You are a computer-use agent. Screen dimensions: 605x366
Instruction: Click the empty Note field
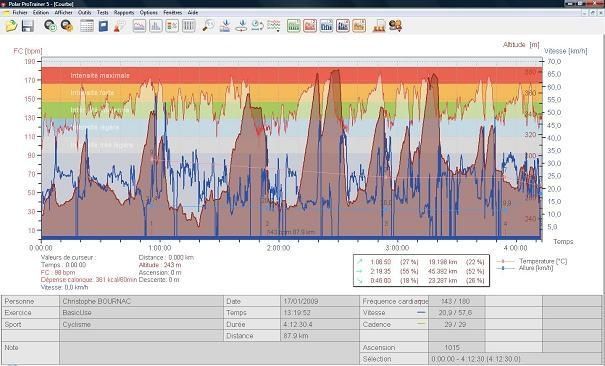coord(209,354)
